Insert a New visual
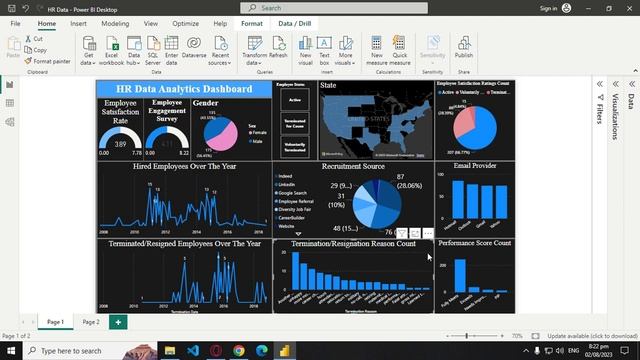This screenshot has width=640, height=360. tap(305, 51)
